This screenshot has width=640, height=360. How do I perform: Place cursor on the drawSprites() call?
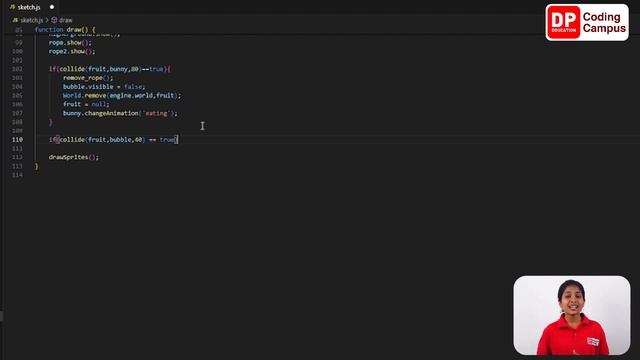coord(74,157)
